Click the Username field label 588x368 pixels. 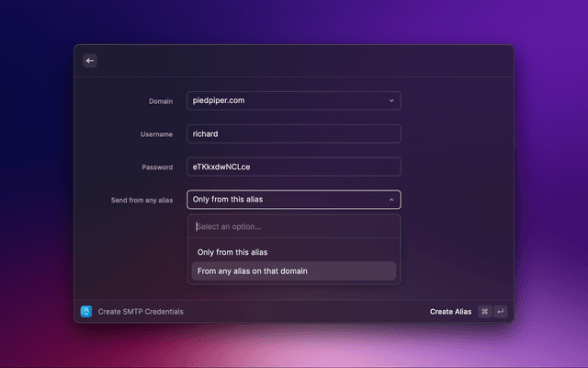tap(155, 134)
